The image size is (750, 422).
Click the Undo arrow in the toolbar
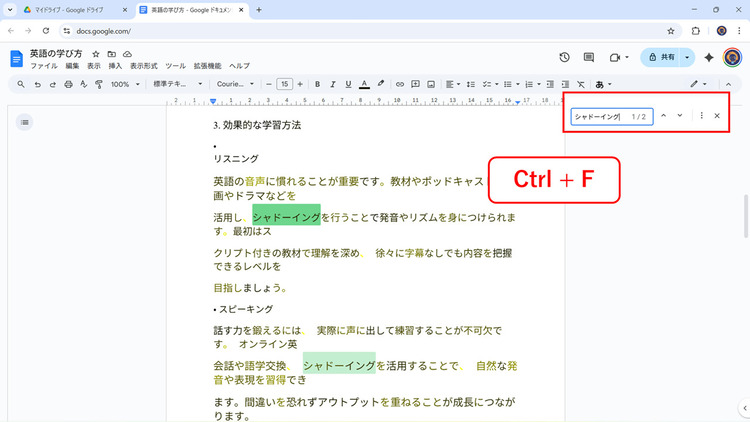coord(38,84)
